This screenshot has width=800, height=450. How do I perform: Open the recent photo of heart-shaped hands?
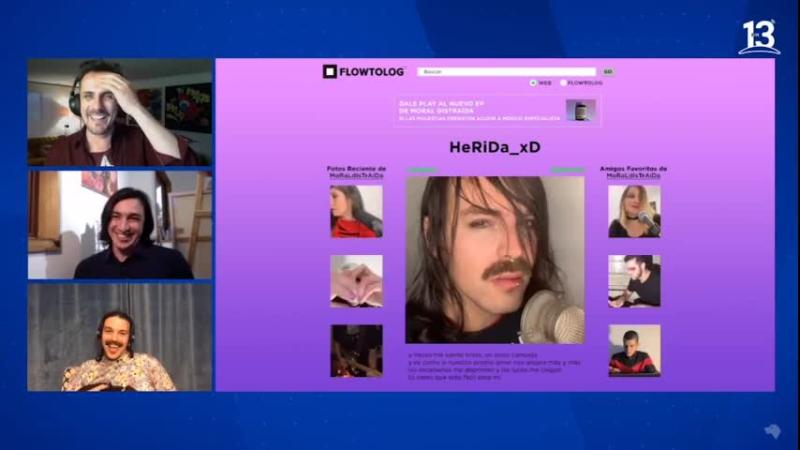(x=356, y=281)
